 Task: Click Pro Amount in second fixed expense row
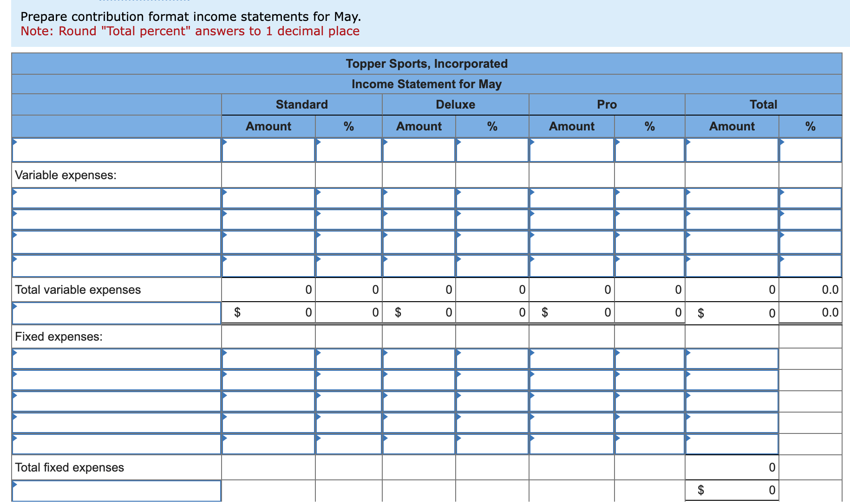[572, 380]
